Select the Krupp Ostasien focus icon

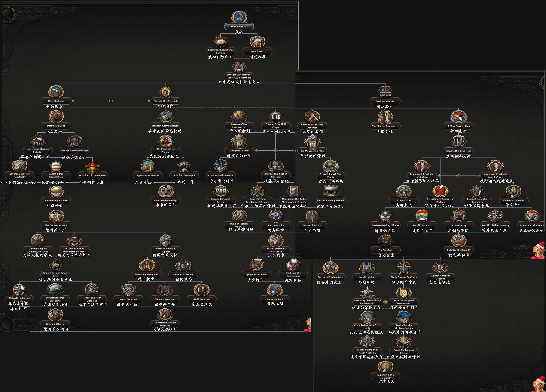(x=128, y=290)
